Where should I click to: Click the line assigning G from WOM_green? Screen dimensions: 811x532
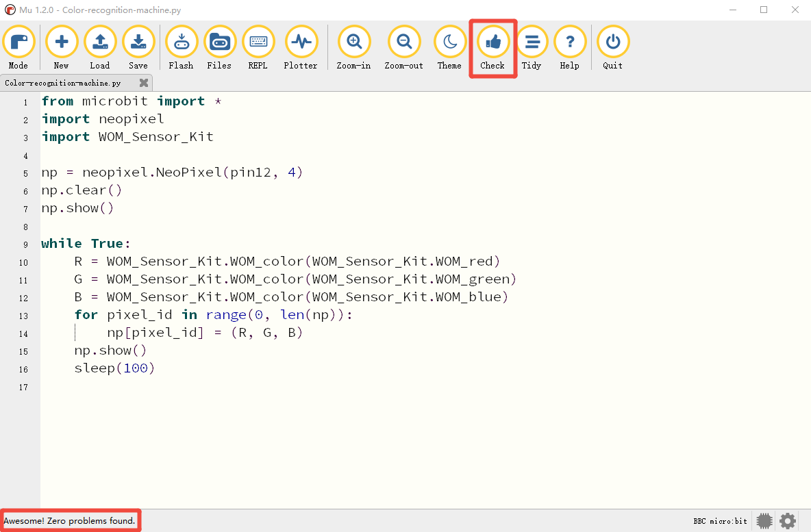click(295, 279)
